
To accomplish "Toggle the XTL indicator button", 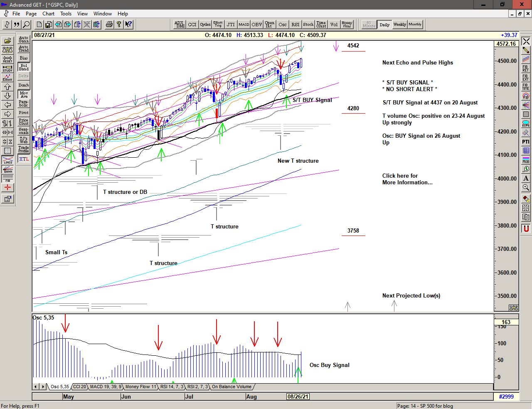I will (24, 159).
